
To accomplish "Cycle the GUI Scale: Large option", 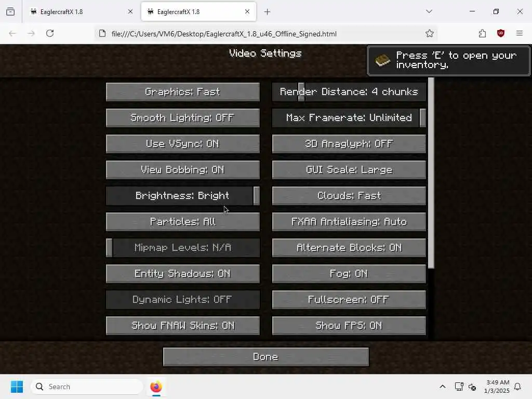I will click(349, 170).
